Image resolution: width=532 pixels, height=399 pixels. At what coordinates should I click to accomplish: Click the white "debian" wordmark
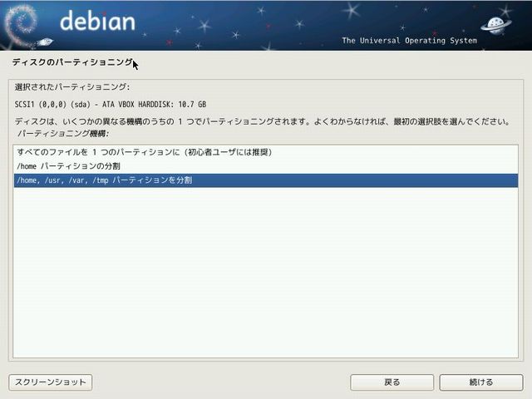(x=97, y=21)
